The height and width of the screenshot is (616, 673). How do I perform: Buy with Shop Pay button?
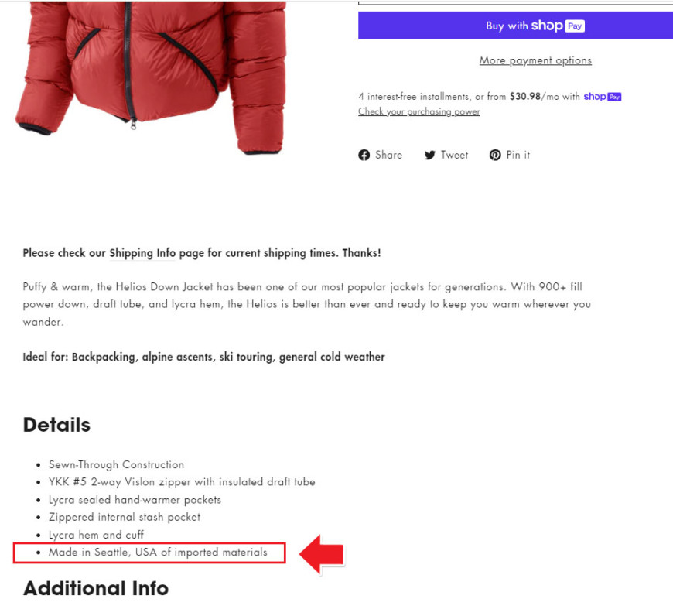coord(515,26)
